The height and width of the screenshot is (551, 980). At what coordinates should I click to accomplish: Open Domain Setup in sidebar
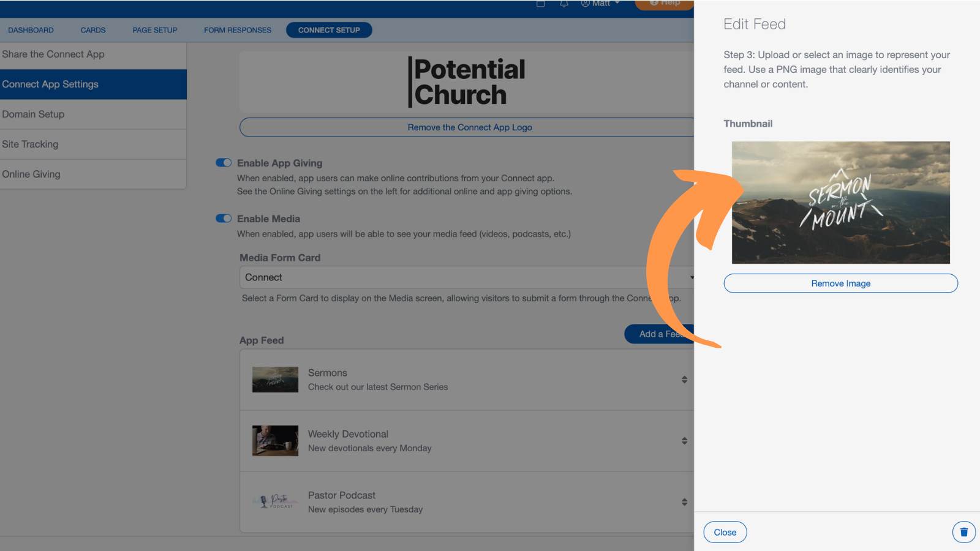tap(93, 114)
